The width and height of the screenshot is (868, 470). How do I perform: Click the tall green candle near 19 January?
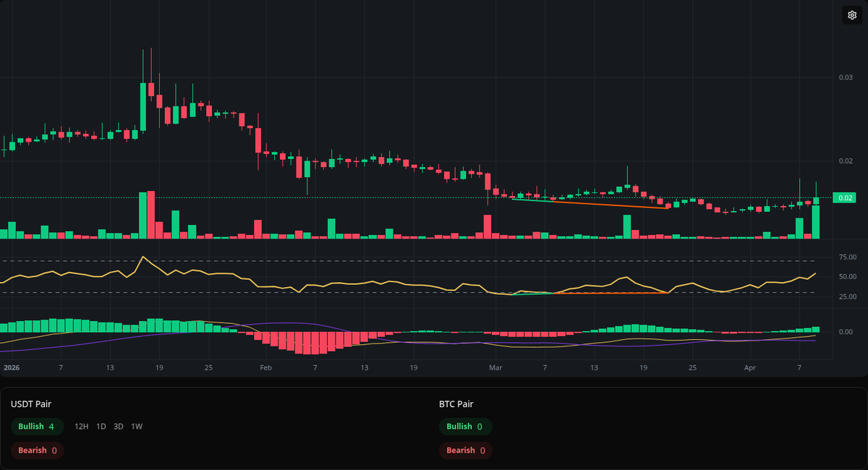[143, 106]
